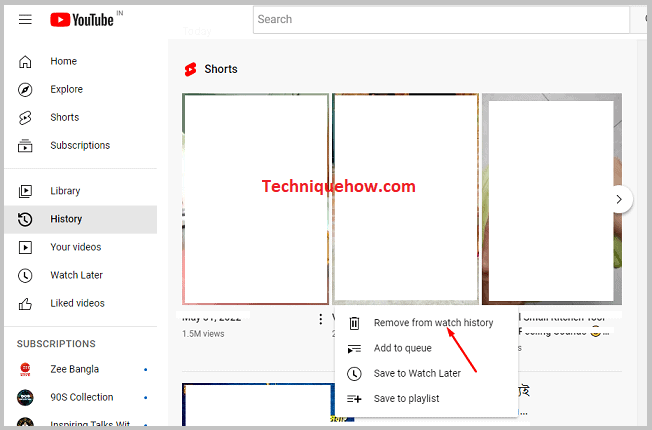This screenshot has height=430, width=652.
Task: Click the SUBSCRIPTIONS heading
Action: click(x=56, y=344)
